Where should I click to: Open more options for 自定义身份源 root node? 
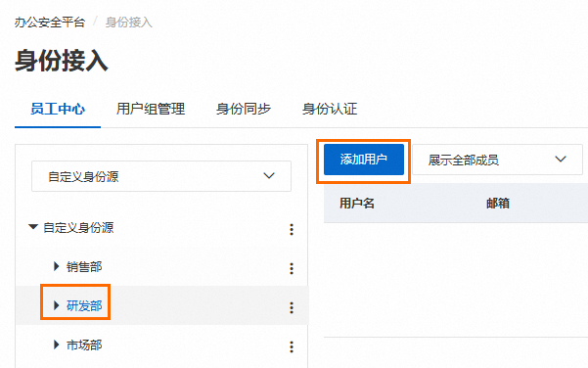pos(292,229)
